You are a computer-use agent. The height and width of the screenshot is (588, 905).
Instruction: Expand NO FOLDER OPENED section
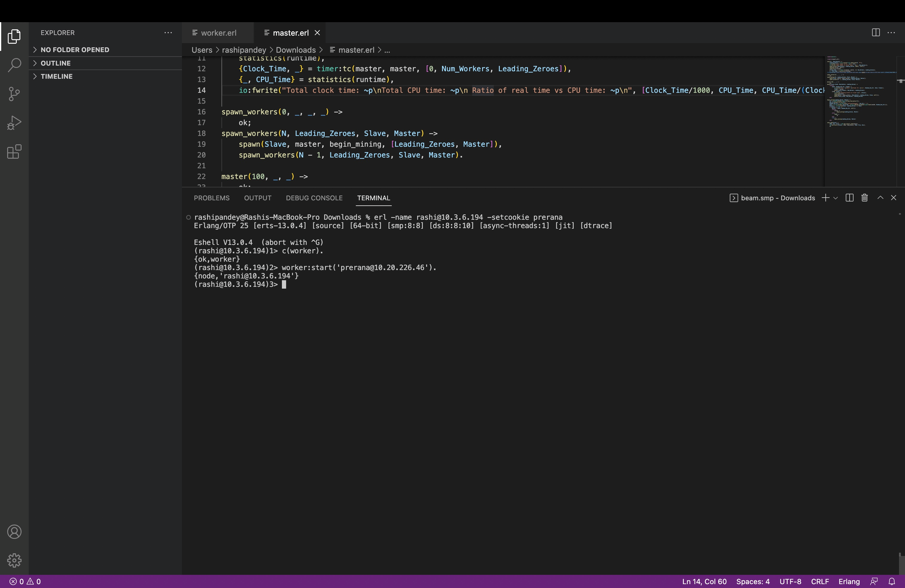pos(75,50)
